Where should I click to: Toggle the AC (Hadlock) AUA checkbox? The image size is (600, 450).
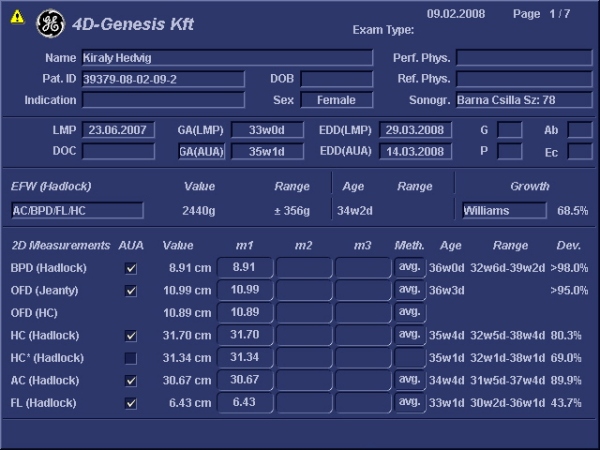[131, 380]
